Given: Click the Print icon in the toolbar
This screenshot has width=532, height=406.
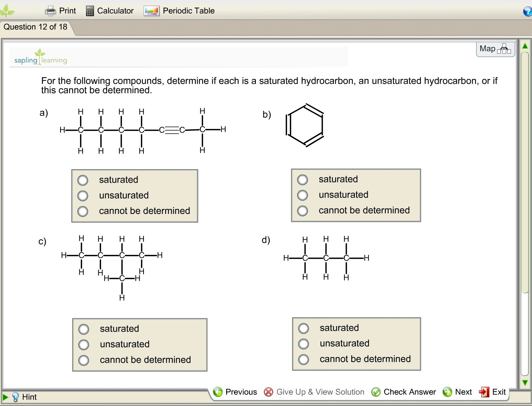Looking at the screenshot, I should pyautogui.click(x=50, y=11).
